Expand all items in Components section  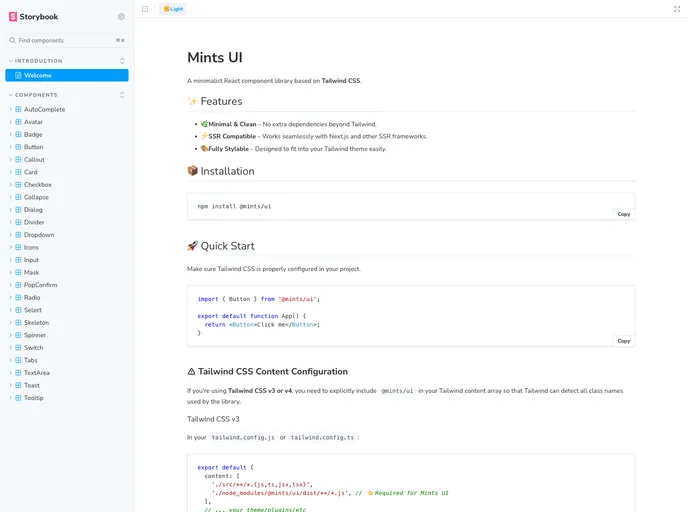(122, 95)
